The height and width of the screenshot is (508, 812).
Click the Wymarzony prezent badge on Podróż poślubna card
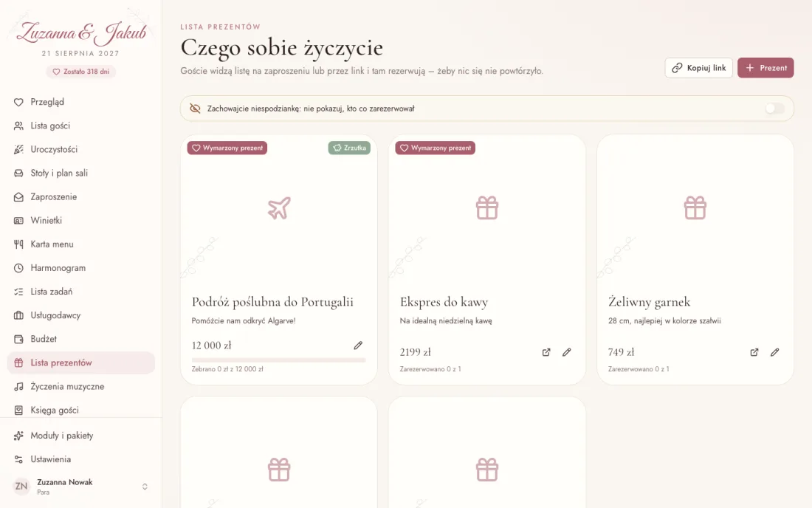[x=227, y=148]
